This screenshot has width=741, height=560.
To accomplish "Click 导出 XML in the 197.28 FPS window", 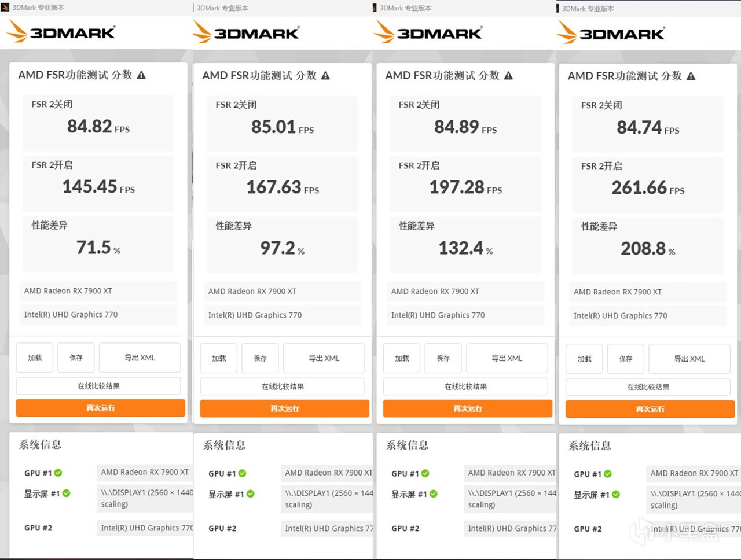I will click(507, 358).
